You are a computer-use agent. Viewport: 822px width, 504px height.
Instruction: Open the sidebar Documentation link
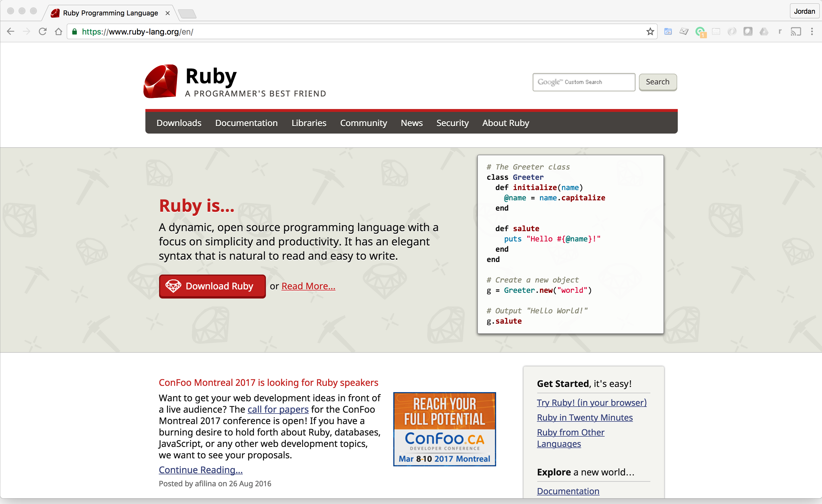point(568,491)
